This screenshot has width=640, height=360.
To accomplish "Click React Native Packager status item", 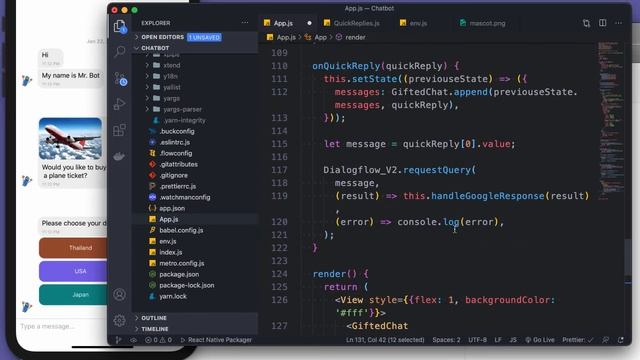I will (216, 340).
